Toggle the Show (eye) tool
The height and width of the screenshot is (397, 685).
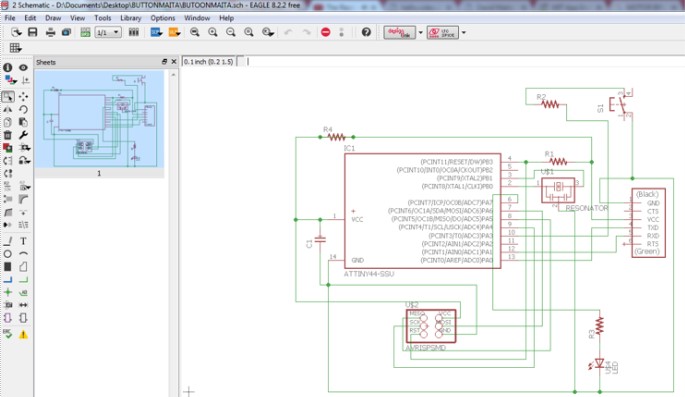click(x=24, y=68)
